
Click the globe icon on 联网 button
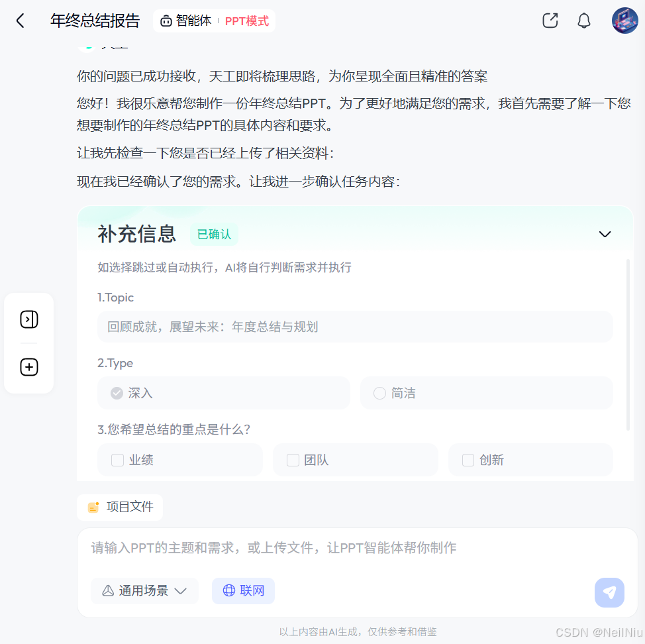point(229,590)
